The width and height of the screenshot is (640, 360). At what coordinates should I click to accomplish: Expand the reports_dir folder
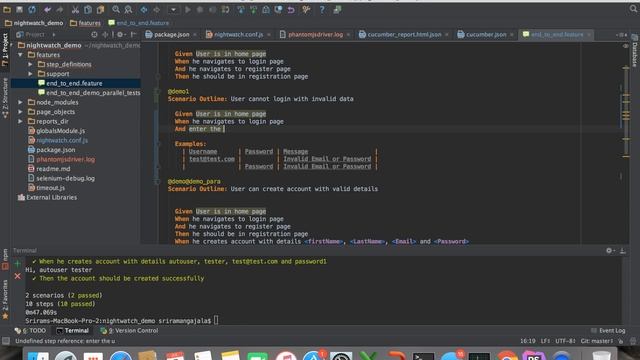(20, 121)
